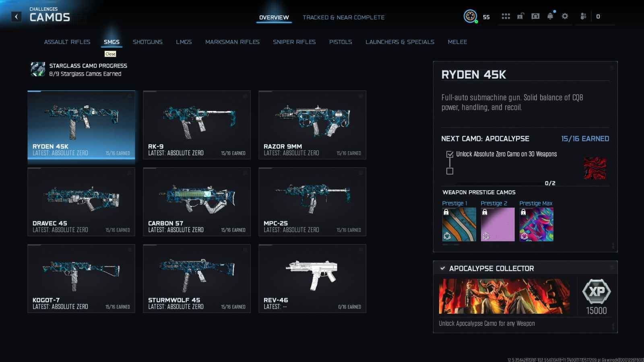Click the 15/16 Earned next camo counter

(x=585, y=139)
